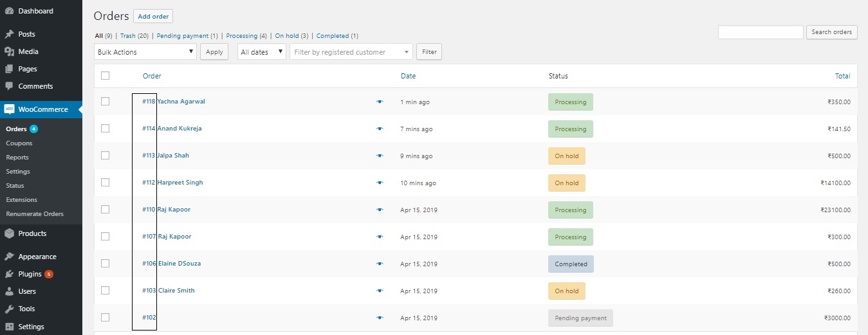
Task: Click the Search orders button
Action: (x=832, y=32)
